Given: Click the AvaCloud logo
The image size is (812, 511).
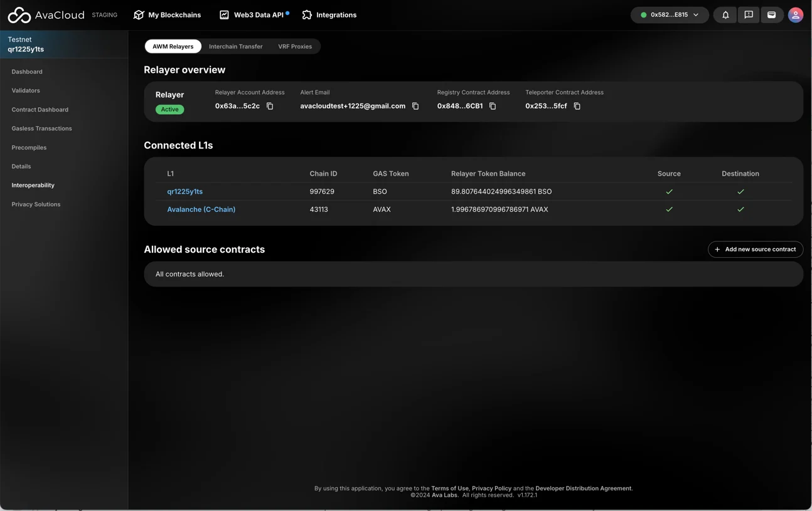Looking at the screenshot, I should (46, 15).
